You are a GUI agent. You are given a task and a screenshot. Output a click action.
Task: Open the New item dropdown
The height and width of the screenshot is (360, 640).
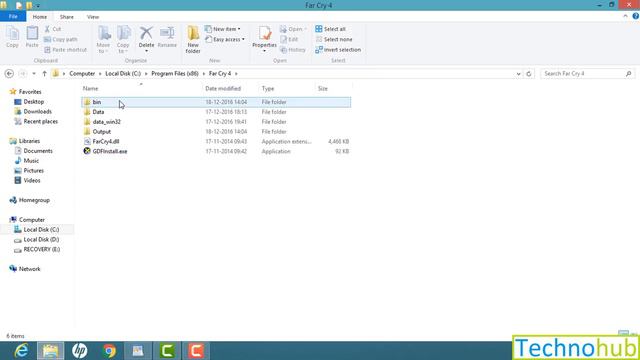click(x=223, y=29)
